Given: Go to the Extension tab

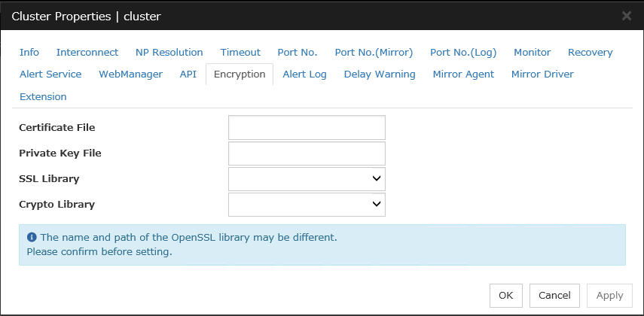Looking at the screenshot, I should pyautogui.click(x=43, y=97).
